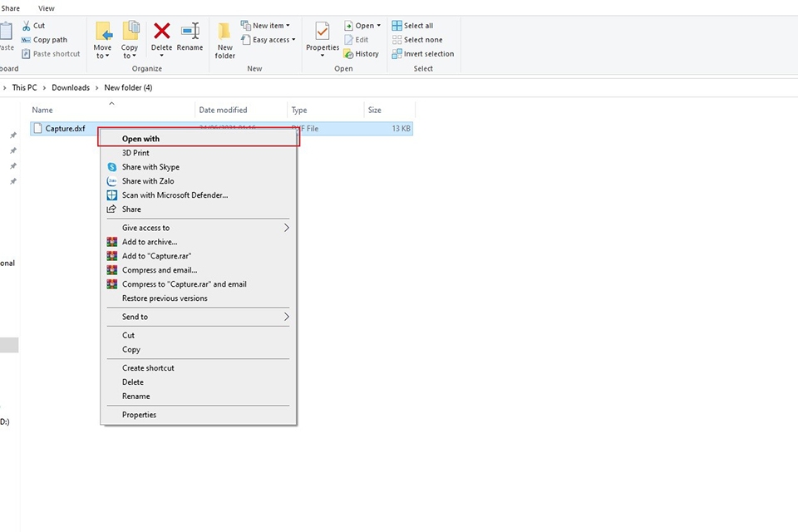The width and height of the screenshot is (798, 532).
Task: Navigate to Downloads via the breadcrumb
Action: (x=70, y=87)
